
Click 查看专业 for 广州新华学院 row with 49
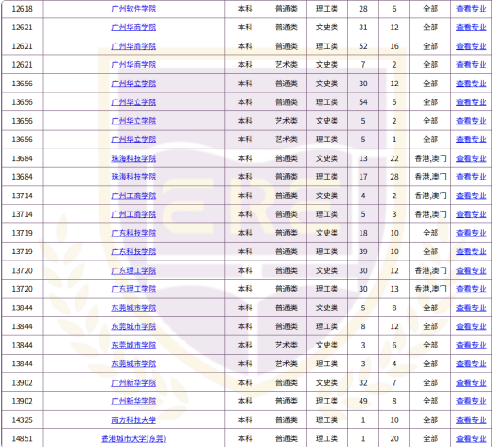pos(471,401)
